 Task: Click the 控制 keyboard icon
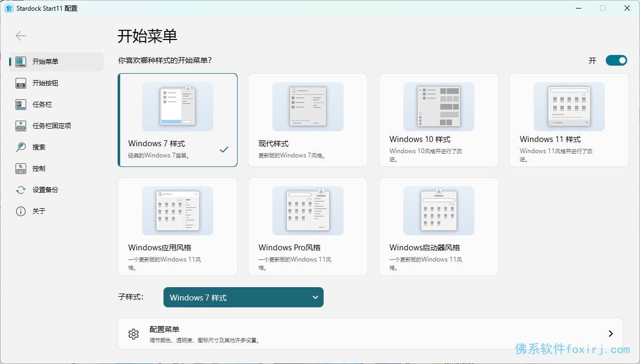coord(21,168)
